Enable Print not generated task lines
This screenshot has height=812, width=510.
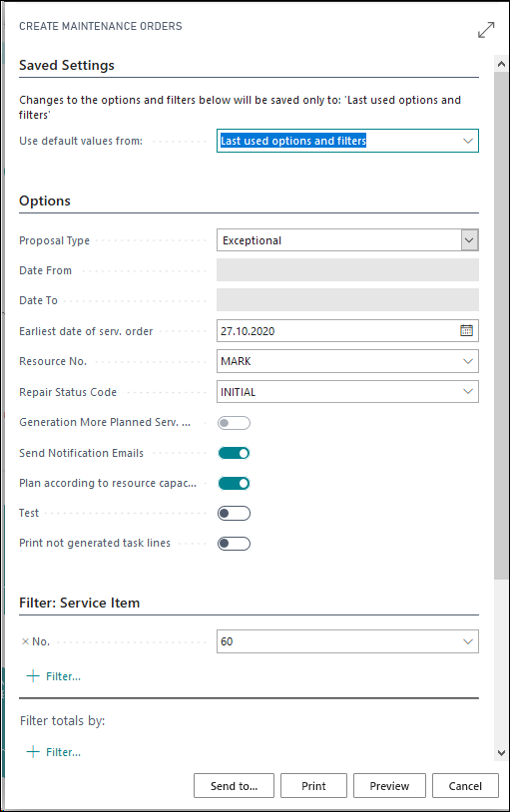[234, 544]
